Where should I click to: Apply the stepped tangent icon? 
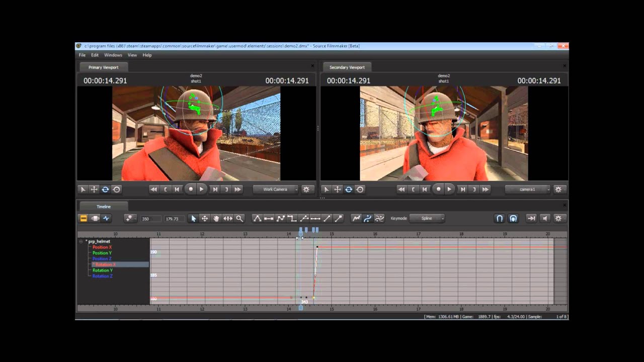click(x=292, y=218)
